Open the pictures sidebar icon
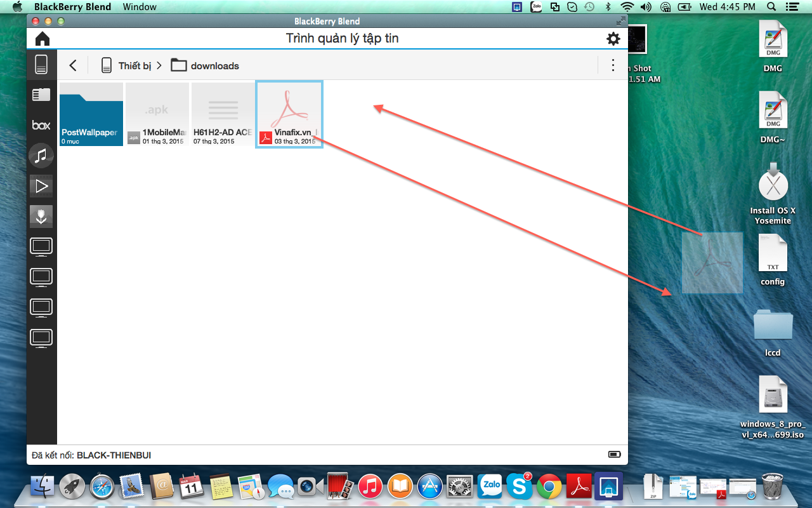812x508 pixels. pos(41,217)
